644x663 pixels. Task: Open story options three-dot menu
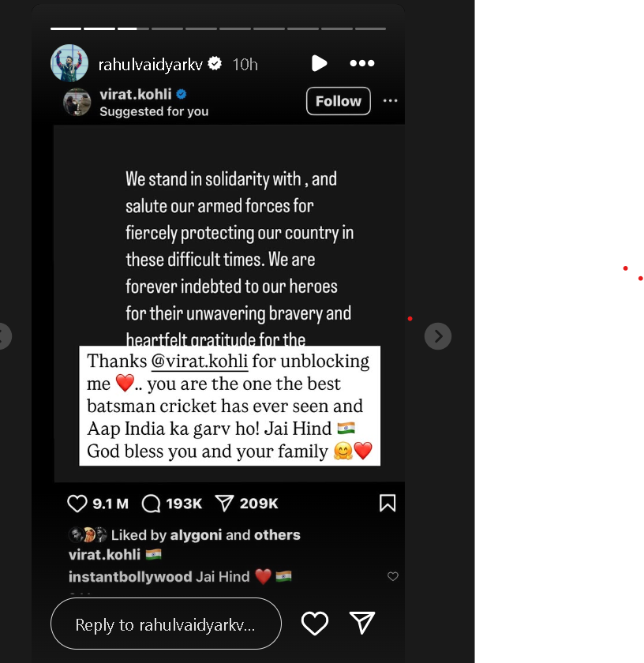(362, 63)
